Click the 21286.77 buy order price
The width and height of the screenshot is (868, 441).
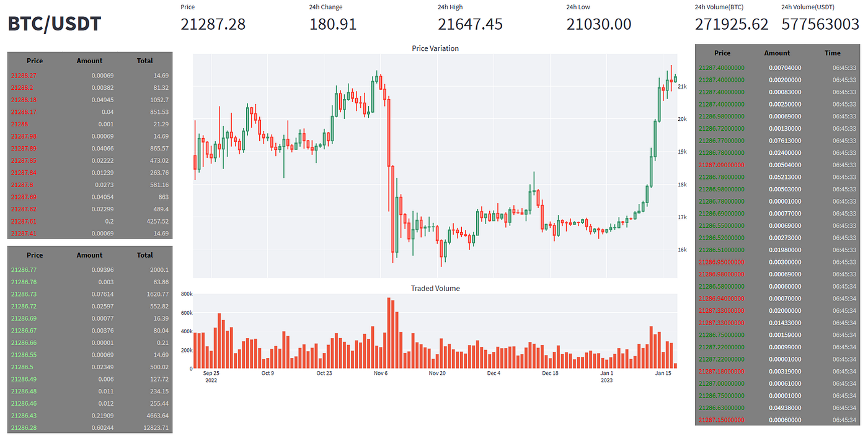(24, 270)
